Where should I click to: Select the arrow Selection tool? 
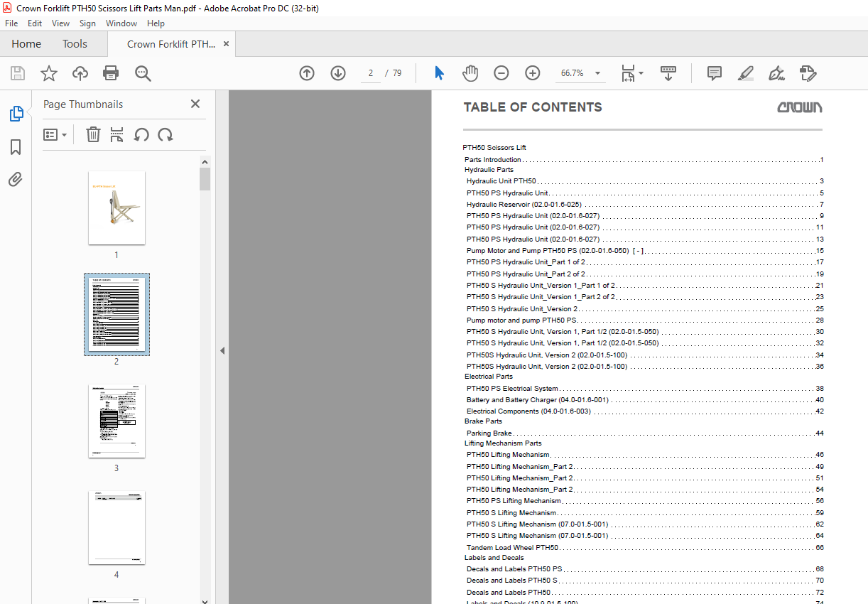point(439,73)
